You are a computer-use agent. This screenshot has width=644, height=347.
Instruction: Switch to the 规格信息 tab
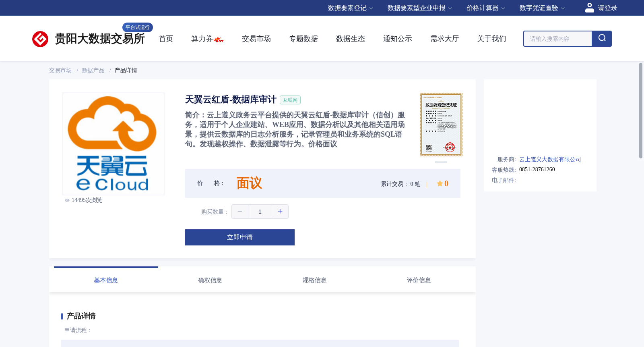coord(314,280)
